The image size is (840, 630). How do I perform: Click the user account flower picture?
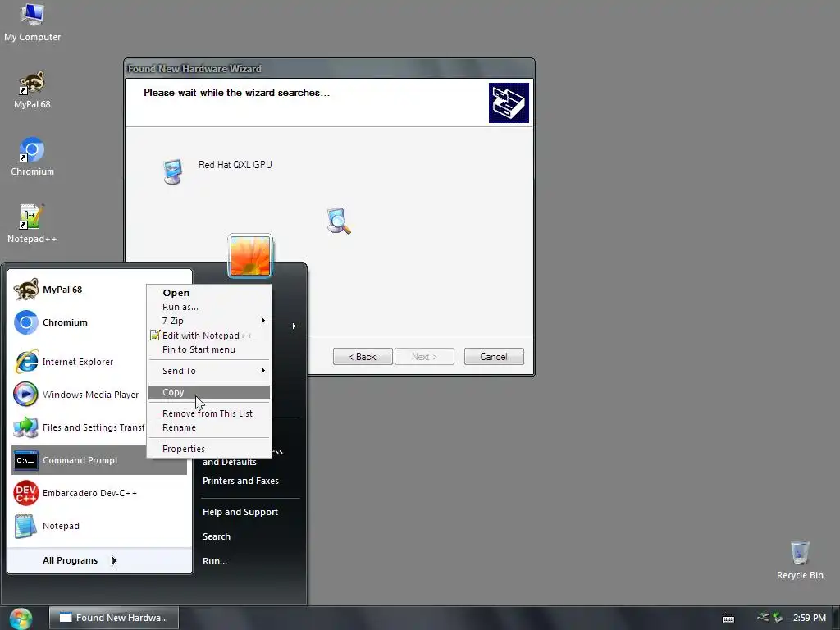250,257
